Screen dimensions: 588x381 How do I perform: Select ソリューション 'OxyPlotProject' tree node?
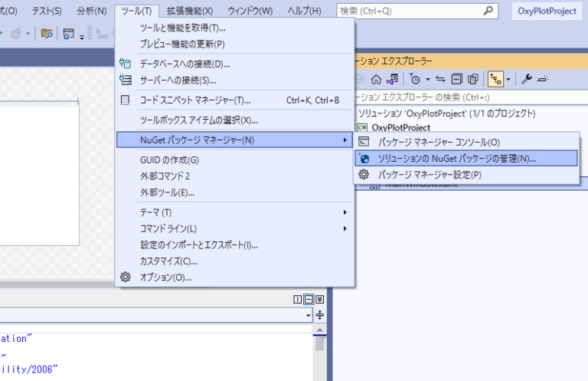pos(446,113)
